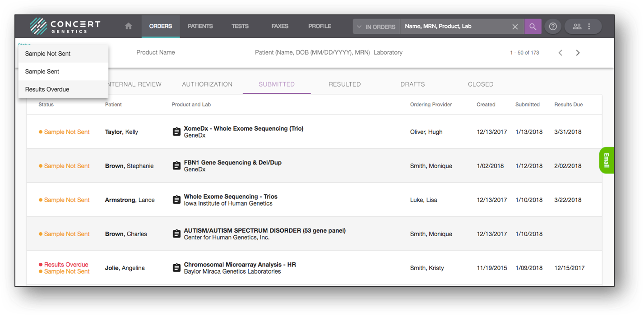Open the Patients navigation tab
The height and width of the screenshot is (316, 644).
pyautogui.click(x=200, y=26)
